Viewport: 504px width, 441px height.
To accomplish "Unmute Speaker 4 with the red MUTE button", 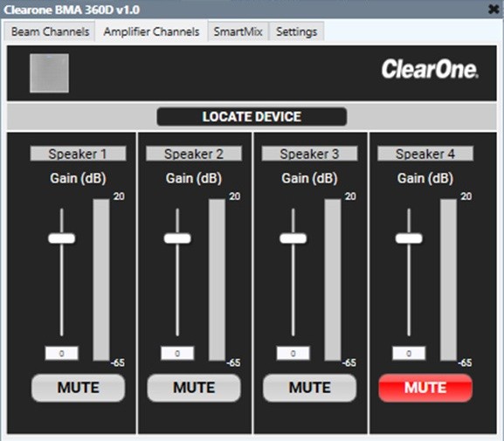I will (425, 388).
